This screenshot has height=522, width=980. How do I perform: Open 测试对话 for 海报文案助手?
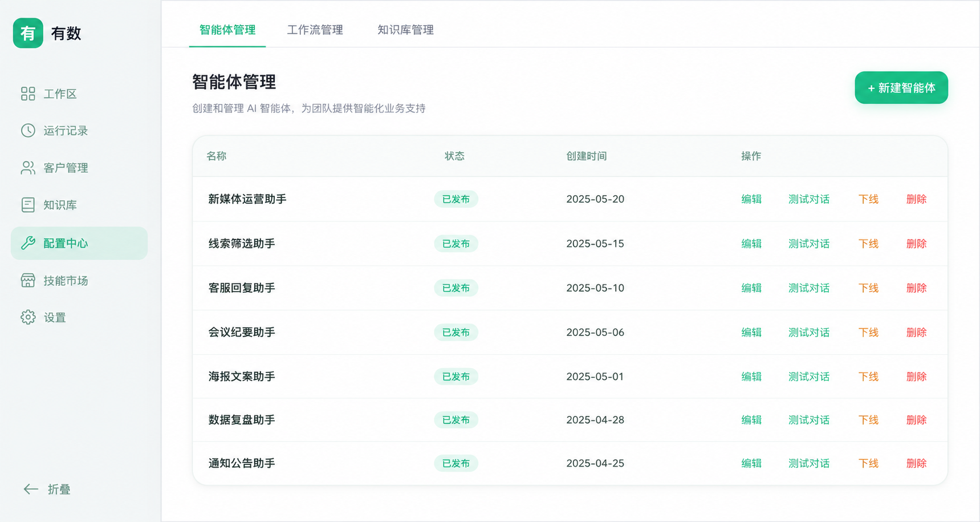(809, 377)
